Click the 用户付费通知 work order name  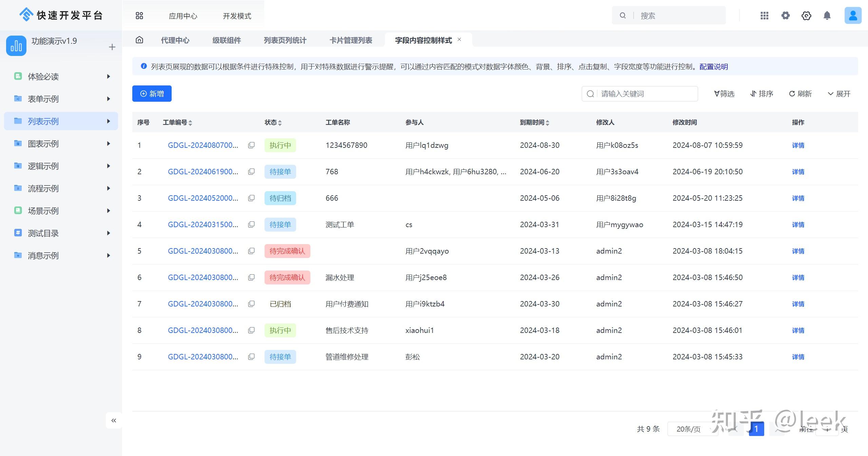(x=347, y=304)
